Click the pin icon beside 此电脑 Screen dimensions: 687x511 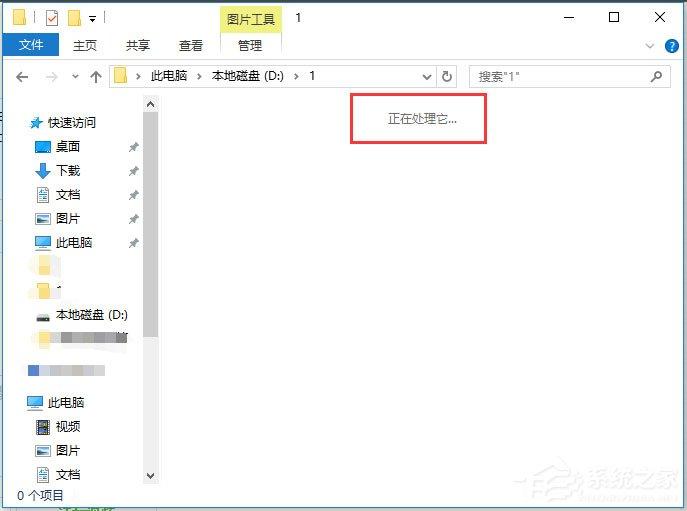click(134, 243)
